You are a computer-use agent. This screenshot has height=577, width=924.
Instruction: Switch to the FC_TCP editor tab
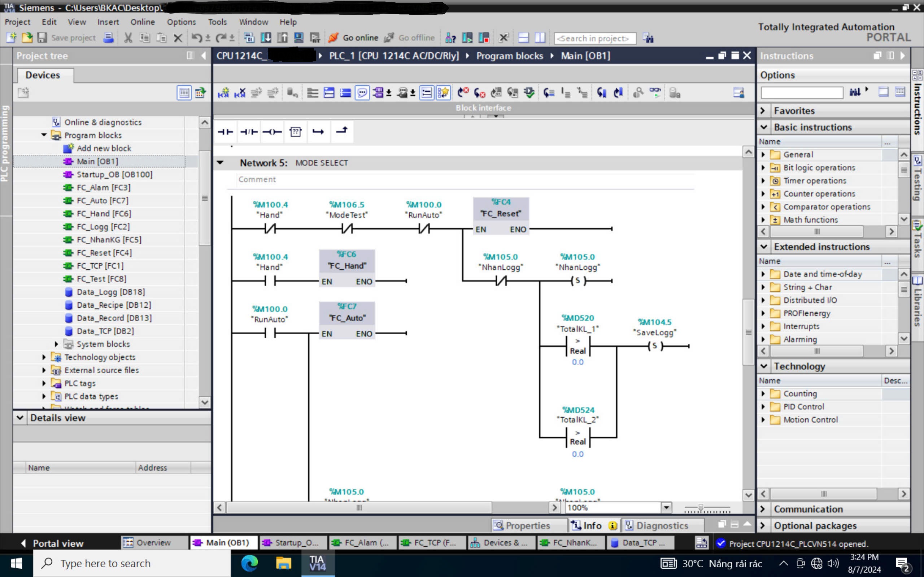pos(431,542)
